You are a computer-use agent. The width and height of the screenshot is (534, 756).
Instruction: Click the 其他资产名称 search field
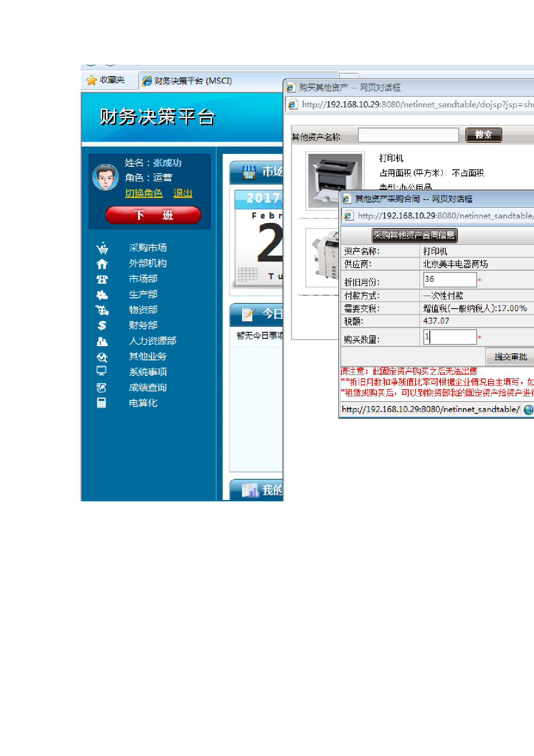408,135
